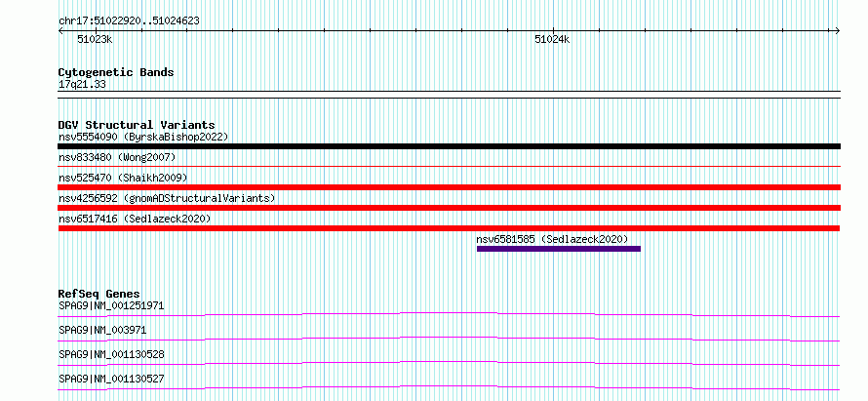Viewport: 868px width, 401px height.
Task: Click the chr17:51022920..51024623 coordinates label
Action: pos(129,21)
